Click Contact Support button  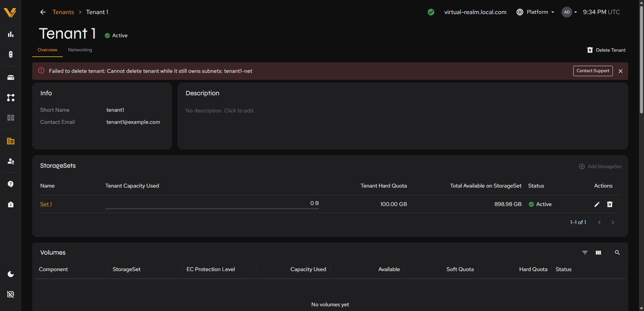pos(593,71)
